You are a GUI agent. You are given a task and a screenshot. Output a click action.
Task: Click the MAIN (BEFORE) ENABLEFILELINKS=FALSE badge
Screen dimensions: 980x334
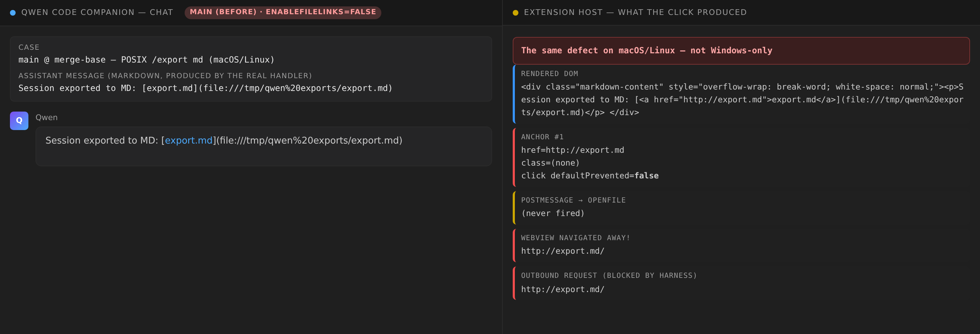283,12
